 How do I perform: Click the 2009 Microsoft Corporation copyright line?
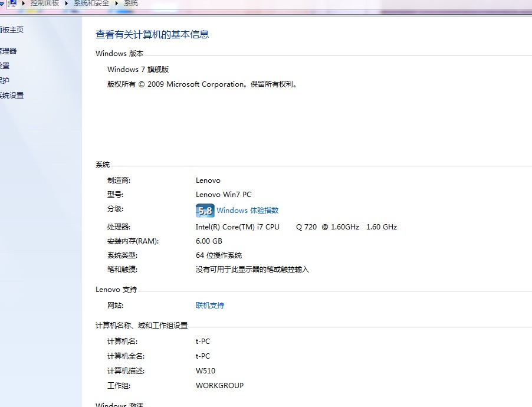[202, 84]
